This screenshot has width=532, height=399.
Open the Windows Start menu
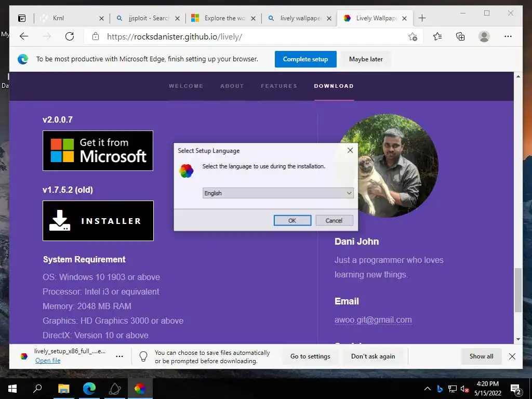point(12,389)
